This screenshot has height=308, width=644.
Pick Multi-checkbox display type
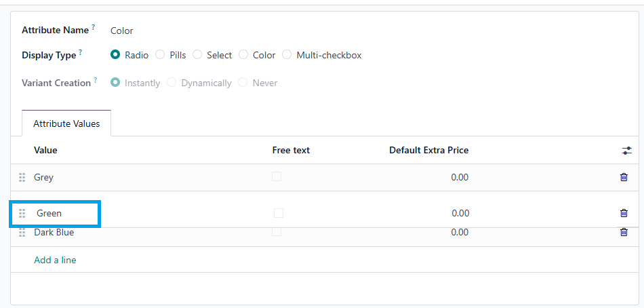click(287, 55)
